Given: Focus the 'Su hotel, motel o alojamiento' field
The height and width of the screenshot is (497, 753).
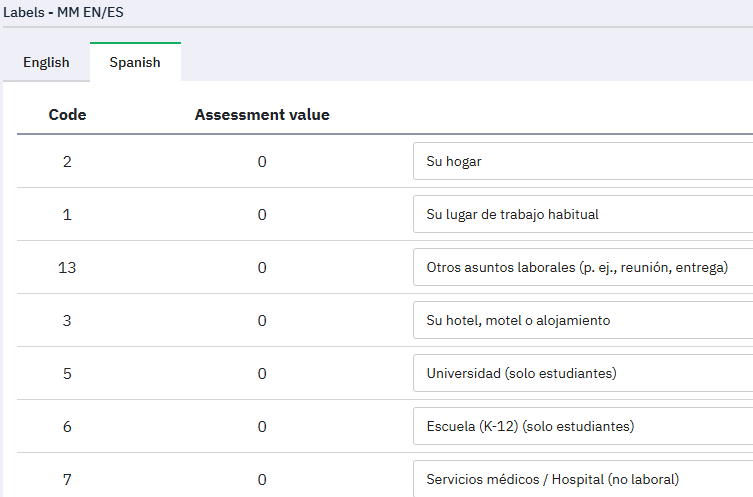Looking at the screenshot, I should pyautogui.click(x=582, y=320).
